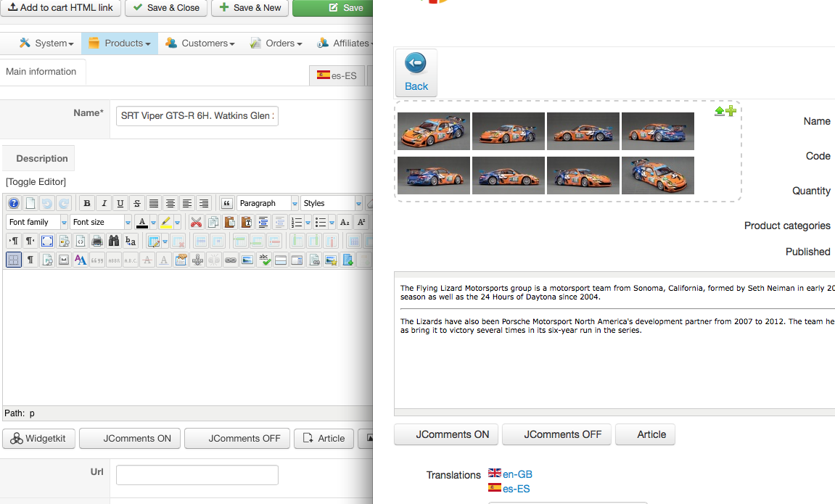Set center alignment in editor
Screen dimensions: 835x504
[x=170, y=203]
